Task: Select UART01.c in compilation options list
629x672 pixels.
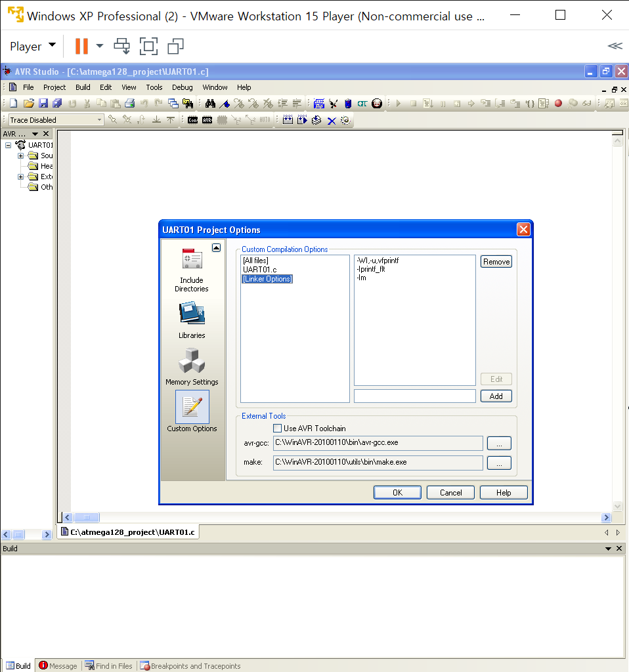Action: click(260, 270)
